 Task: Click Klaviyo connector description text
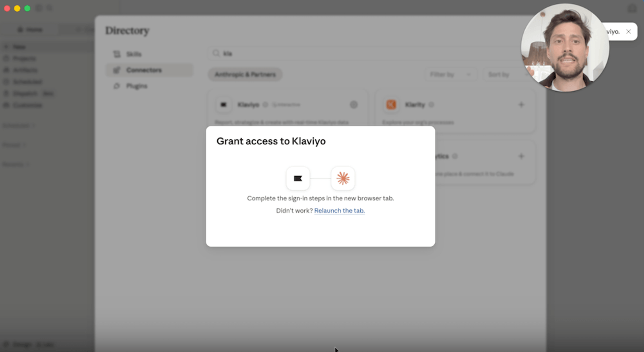coord(282,122)
